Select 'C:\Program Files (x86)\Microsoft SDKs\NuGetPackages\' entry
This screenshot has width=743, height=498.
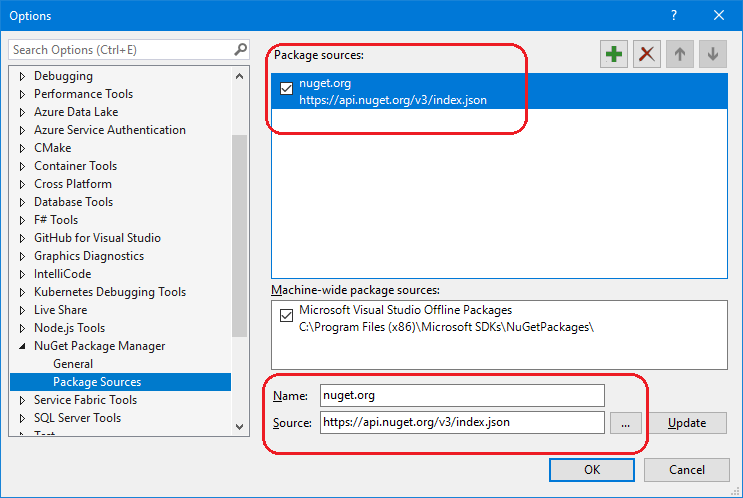(x=446, y=327)
